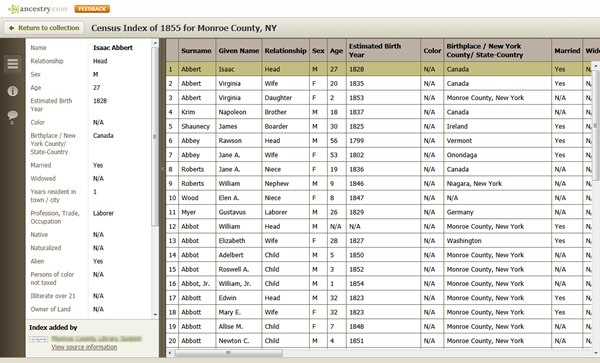This screenshot has height=363, width=600.
Task: Click the table's horizontal scrollbar thumb
Action: click(228, 353)
